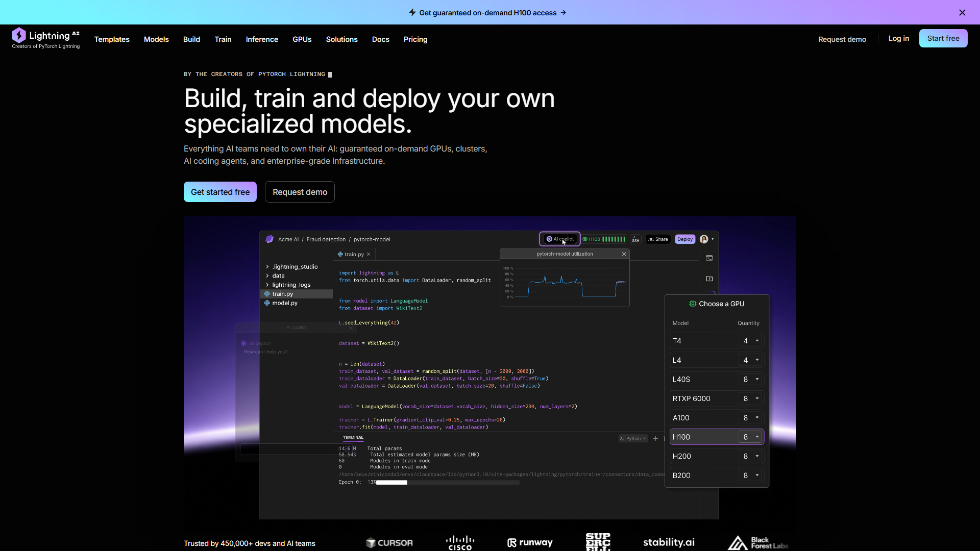Click the pytorch-model utilization chart

565,282
